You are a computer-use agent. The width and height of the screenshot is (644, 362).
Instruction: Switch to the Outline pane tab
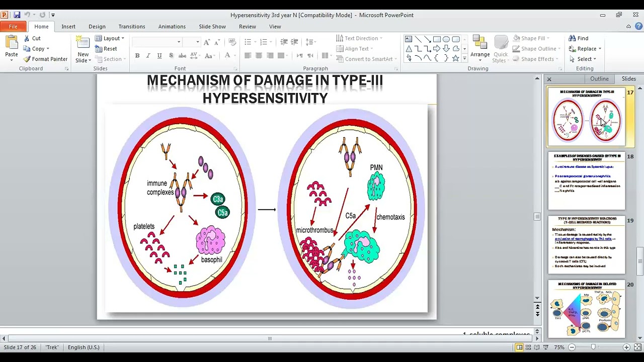(x=599, y=79)
